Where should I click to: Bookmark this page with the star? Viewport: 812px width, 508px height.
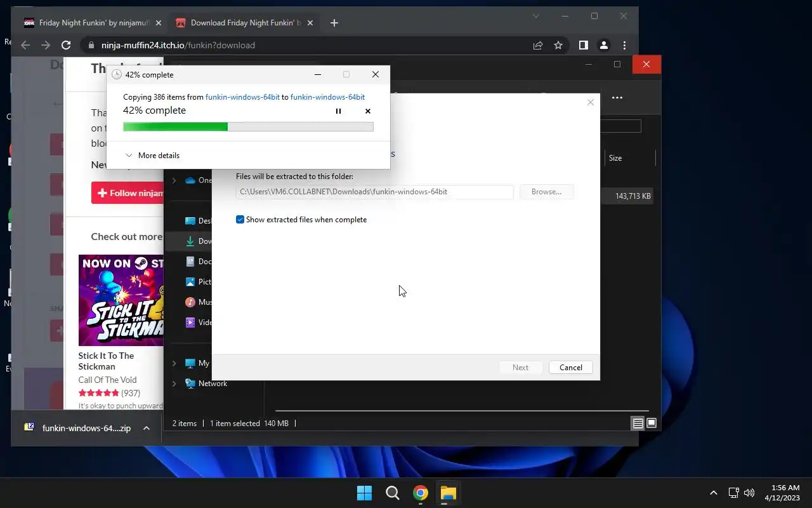pos(558,45)
